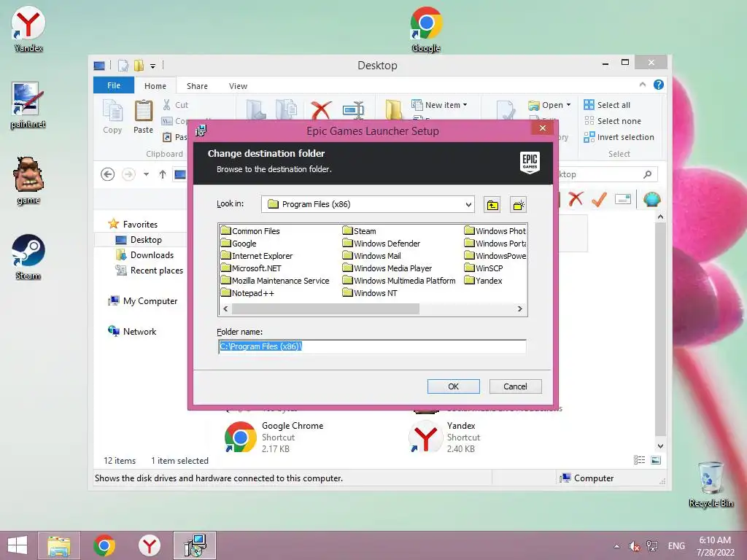The height and width of the screenshot is (560, 747).
Task: Open the Look in dropdown
Action: tap(468, 204)
